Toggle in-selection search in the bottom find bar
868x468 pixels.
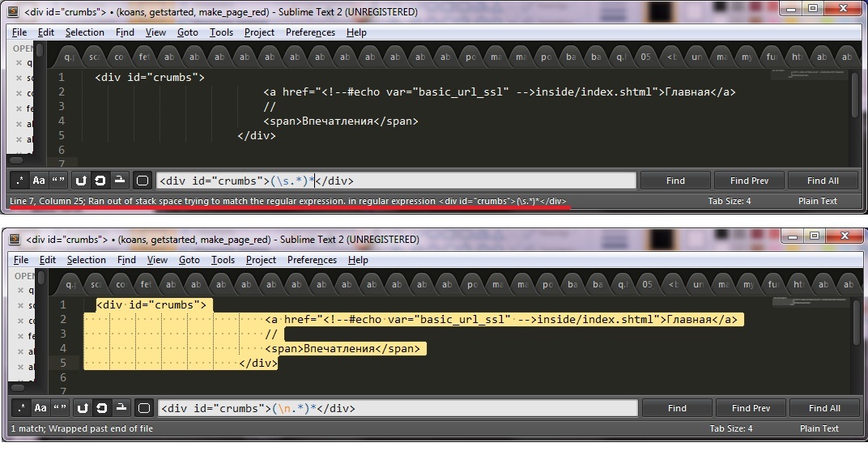[x=120, y=408]
